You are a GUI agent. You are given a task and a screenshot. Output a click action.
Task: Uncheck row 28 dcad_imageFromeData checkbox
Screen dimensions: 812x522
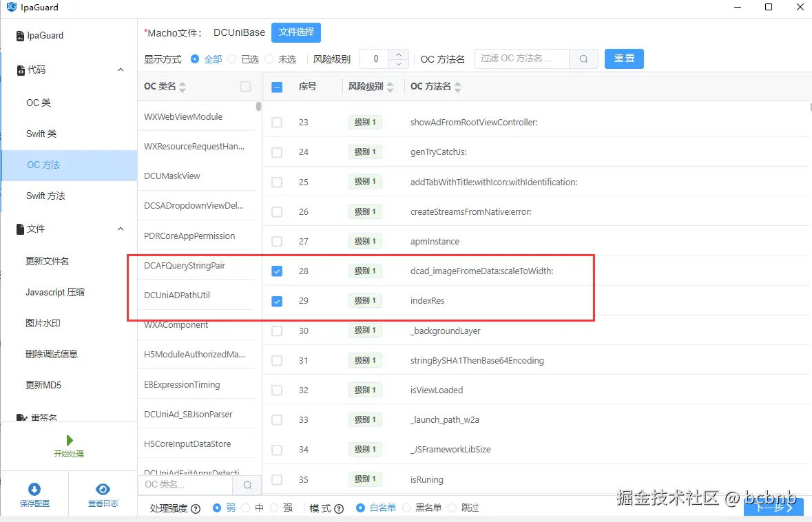click(x=277, y=271)
